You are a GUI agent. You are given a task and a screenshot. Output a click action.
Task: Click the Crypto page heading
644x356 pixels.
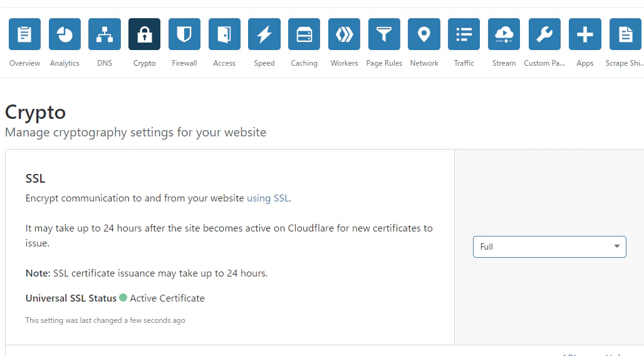pyautogui.click(x=35, y=113)
